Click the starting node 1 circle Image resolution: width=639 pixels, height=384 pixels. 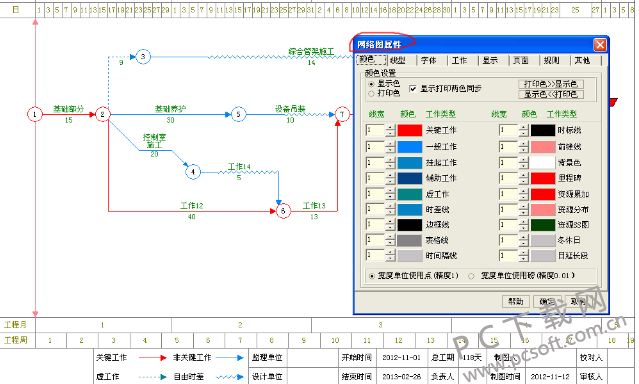coord(35,114)
